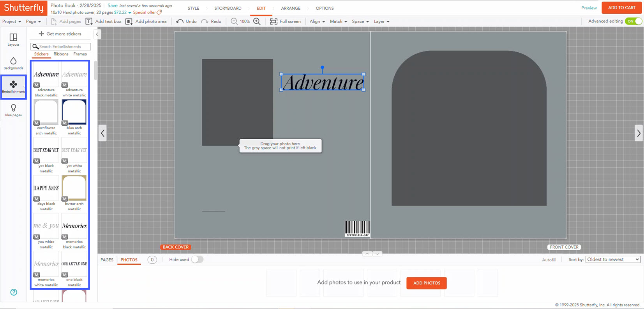This screenshot has height=309, width=644.
Task: Click the ADD PHOTOS button
Action: [x=426, y=283]
